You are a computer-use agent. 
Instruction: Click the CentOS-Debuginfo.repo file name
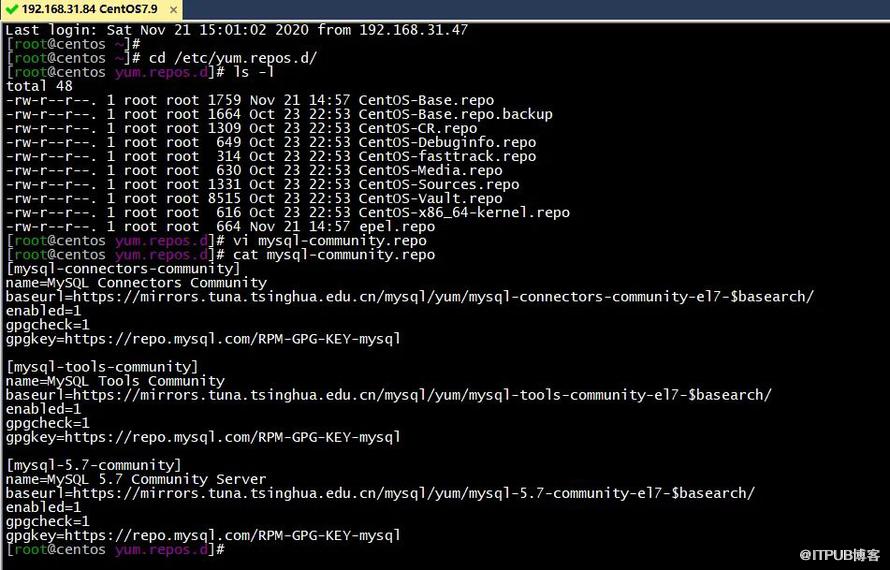tap(447, 142)
